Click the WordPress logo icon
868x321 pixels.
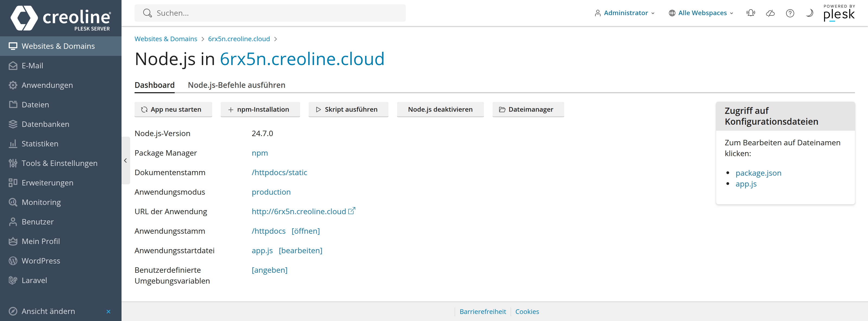[13, 261]
